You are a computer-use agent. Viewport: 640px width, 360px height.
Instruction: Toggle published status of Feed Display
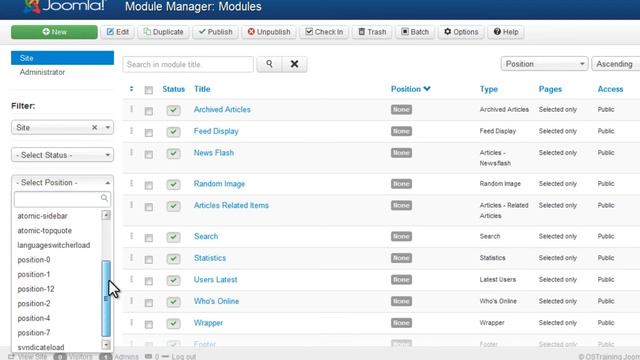click(x=173, y=132)
